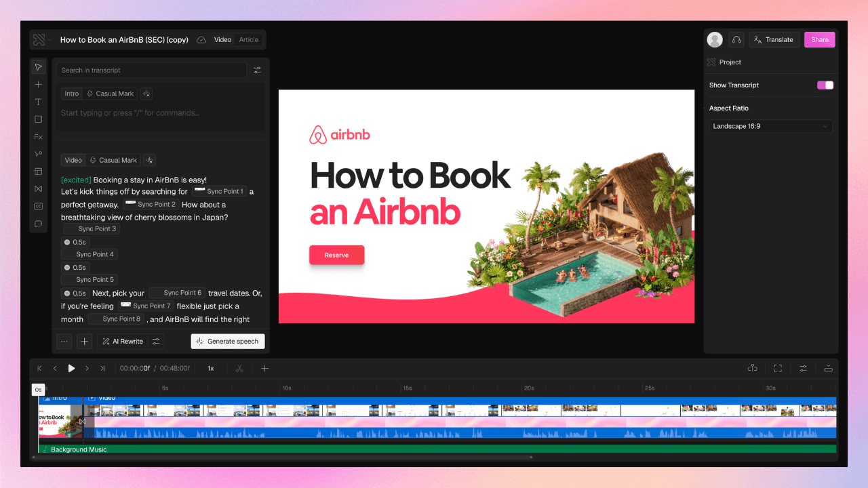Viewport: 868px width, 488px height.
Task: Click the AI Rewrite button
Action: click(123, 342)
